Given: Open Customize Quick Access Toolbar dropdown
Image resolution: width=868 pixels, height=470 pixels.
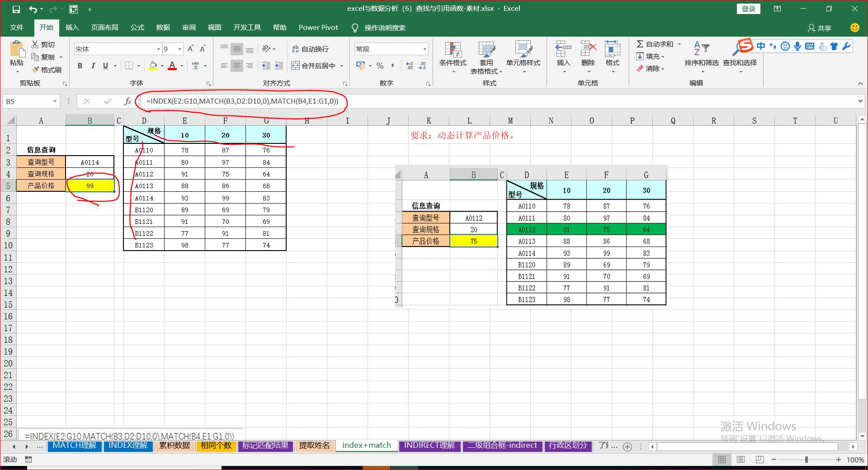Looking at the screenshot, I should [90, 9].
